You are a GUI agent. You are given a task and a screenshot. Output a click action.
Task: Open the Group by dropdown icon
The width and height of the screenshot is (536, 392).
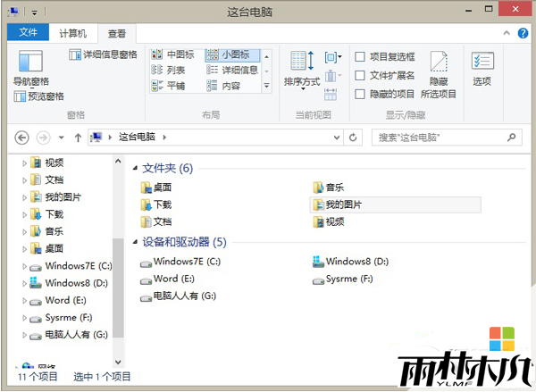[x=333, y=57]
